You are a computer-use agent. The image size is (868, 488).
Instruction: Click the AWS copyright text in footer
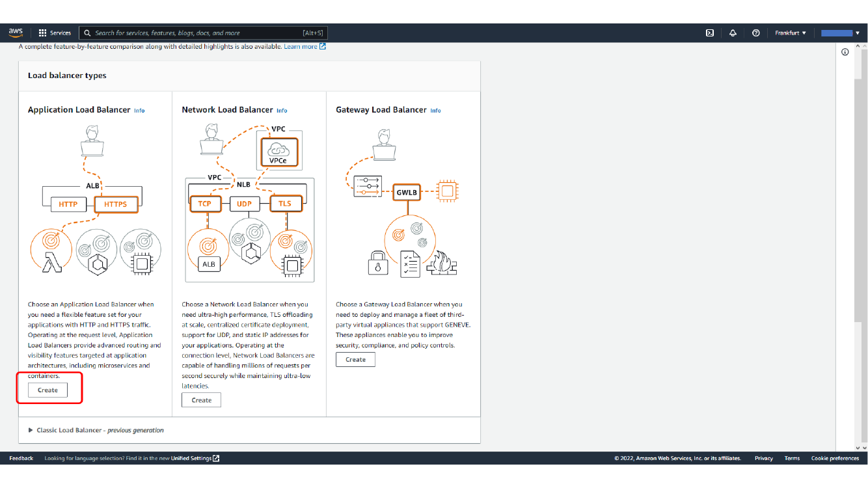677,458
